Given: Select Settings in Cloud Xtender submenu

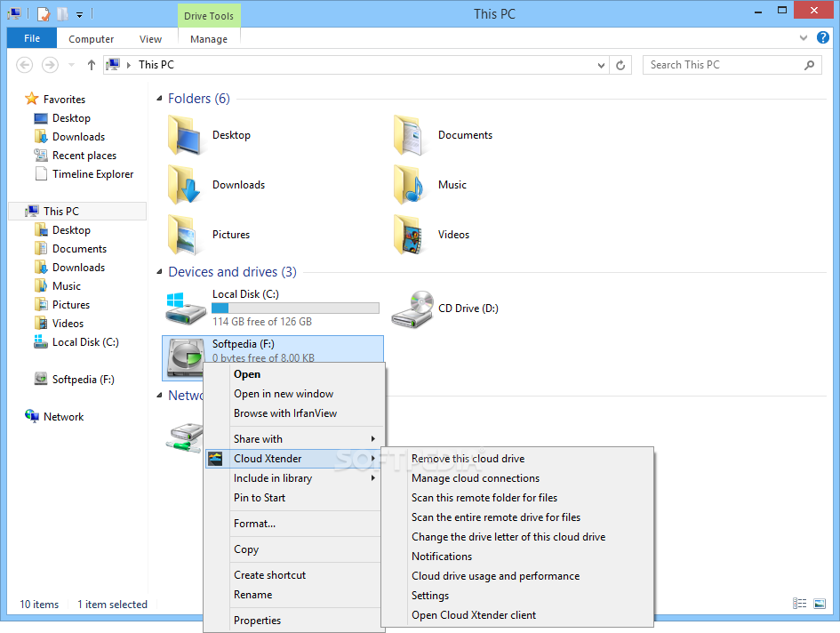Looking at the screenshot, I should (517, 596).
